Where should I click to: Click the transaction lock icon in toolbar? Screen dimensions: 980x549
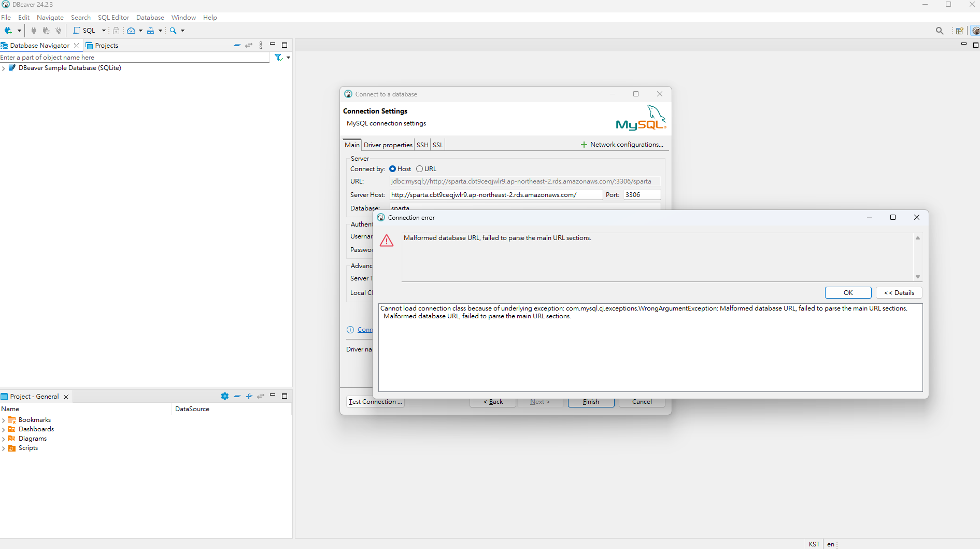(116, 31)
